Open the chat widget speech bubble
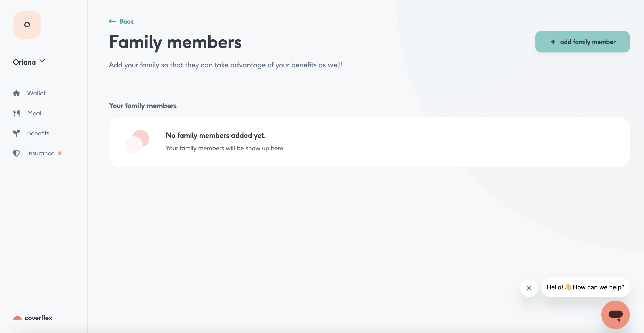Viewport: 644px width, 333px height. point(616,315)
